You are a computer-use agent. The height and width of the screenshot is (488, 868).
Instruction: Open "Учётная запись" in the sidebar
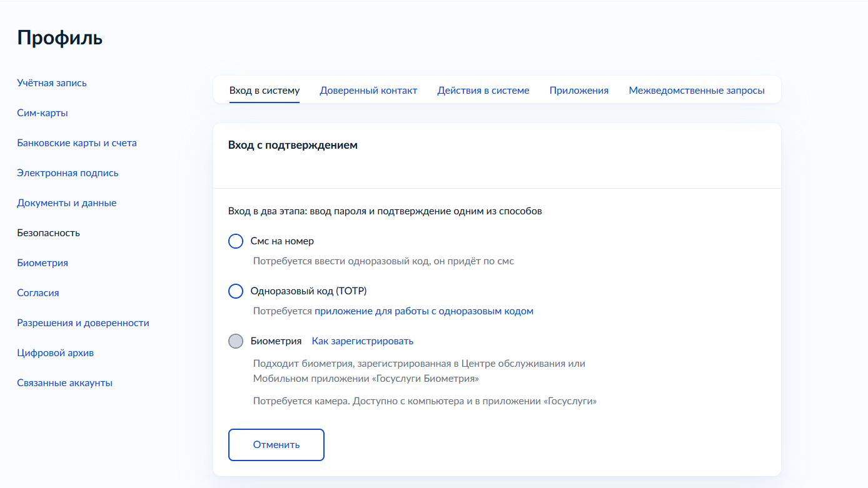[52, 83]
